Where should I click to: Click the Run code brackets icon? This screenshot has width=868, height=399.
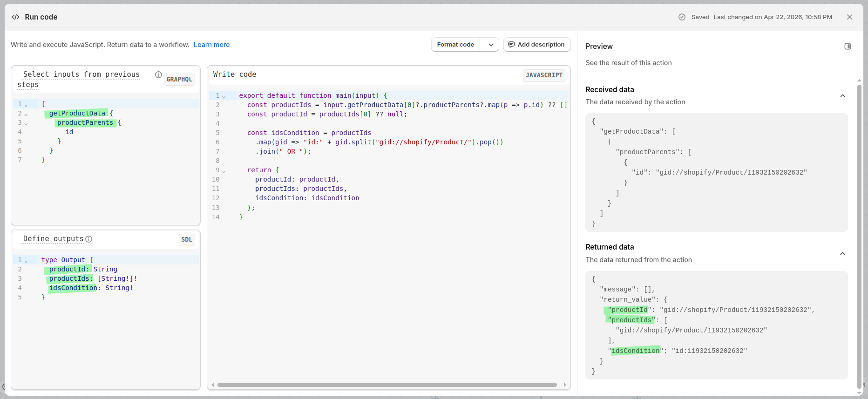[x=15, y=17]
